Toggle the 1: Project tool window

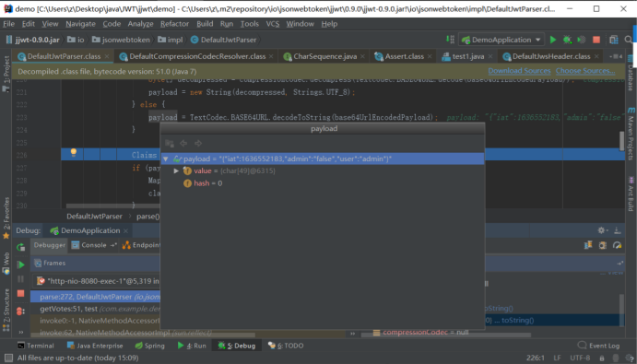[x=6, y=75]
